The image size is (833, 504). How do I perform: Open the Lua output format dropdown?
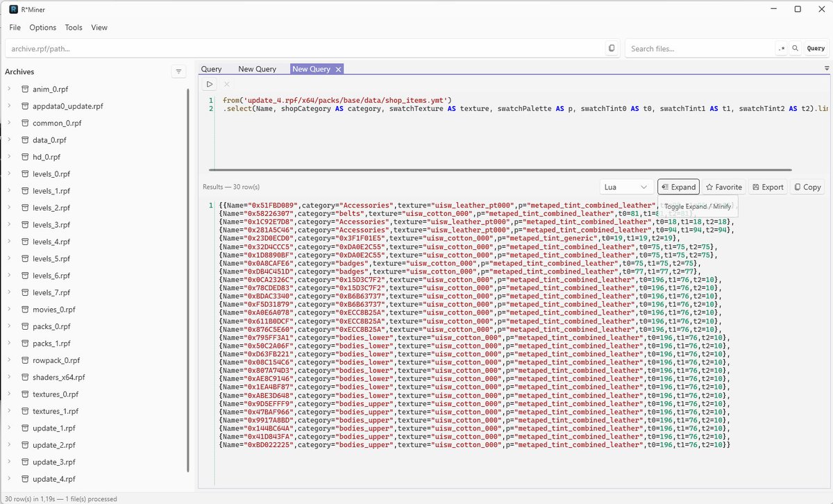tap(625, 186)
